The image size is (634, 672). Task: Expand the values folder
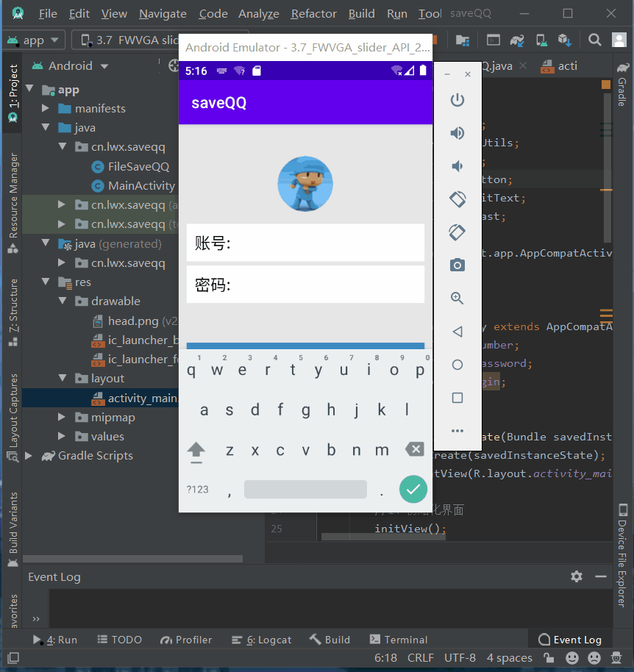(x=62, y=436)
